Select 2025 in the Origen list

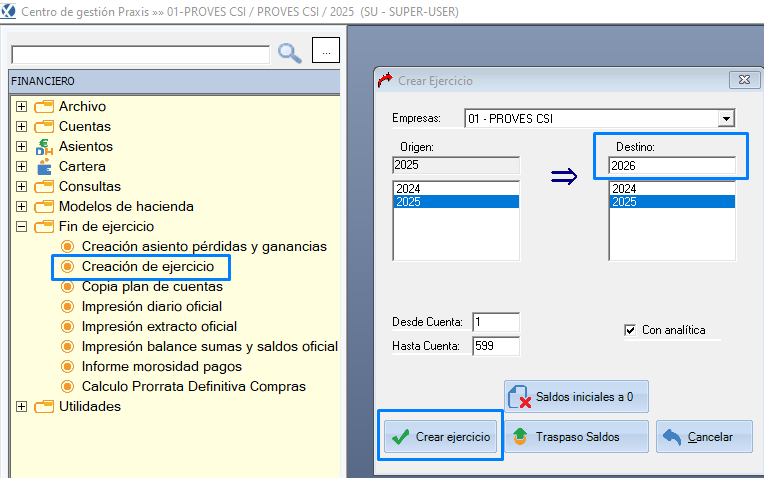tap(456, 202)
